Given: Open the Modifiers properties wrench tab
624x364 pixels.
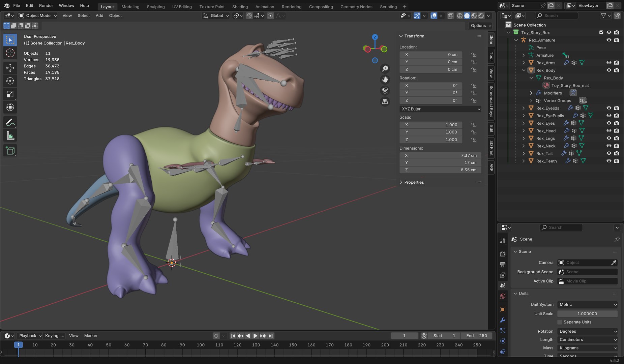Looking at the screenshot, I should (503, 320).
